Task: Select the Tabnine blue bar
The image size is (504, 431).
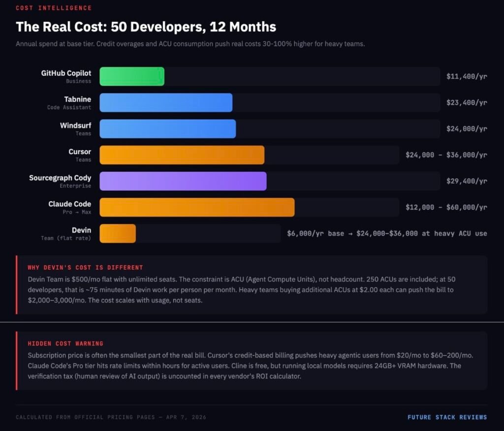Action: coord(166,102)
